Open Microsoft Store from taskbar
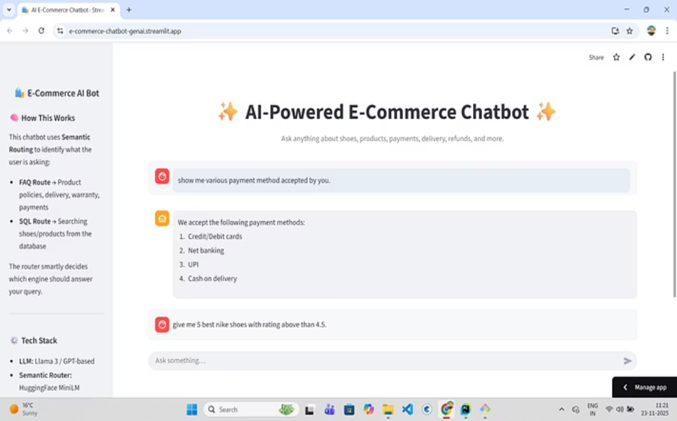Image resolution: width=677 pixels, height=421 pixels. [x=349, y=409]
